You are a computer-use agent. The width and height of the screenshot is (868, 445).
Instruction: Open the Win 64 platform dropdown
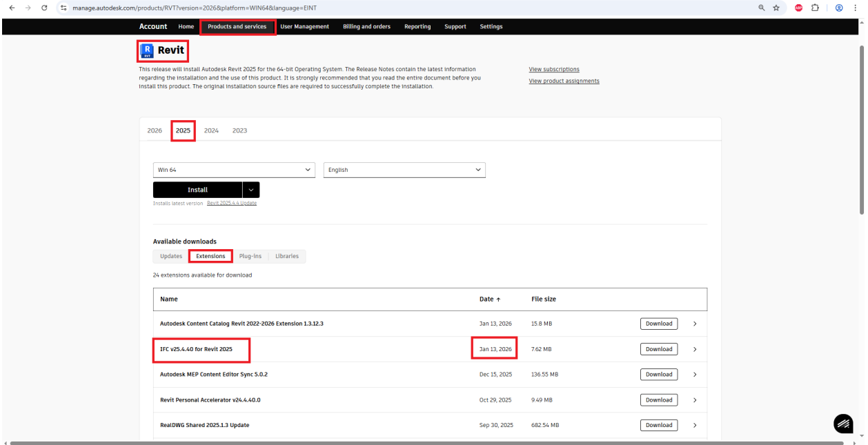[x=234, y=170]
